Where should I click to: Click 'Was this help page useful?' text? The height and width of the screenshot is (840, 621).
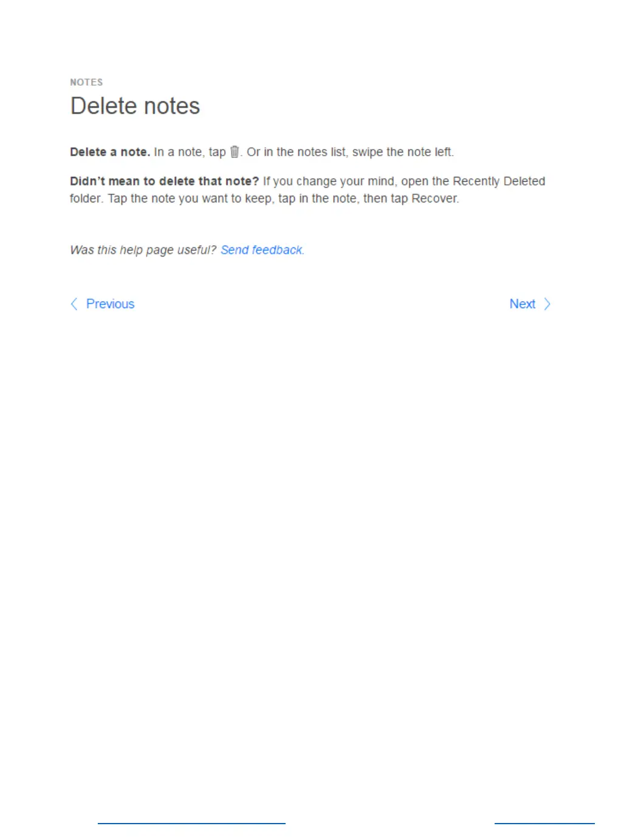(x=143, y=250)
